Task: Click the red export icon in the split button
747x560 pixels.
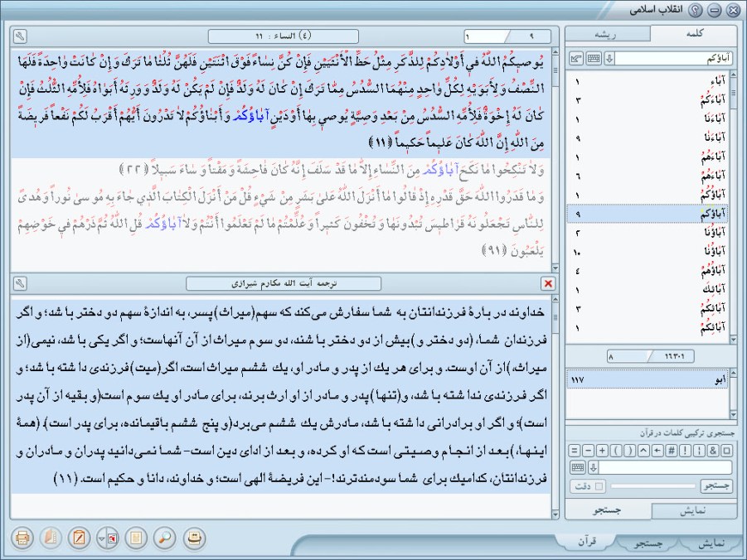Action: point(113,538)
